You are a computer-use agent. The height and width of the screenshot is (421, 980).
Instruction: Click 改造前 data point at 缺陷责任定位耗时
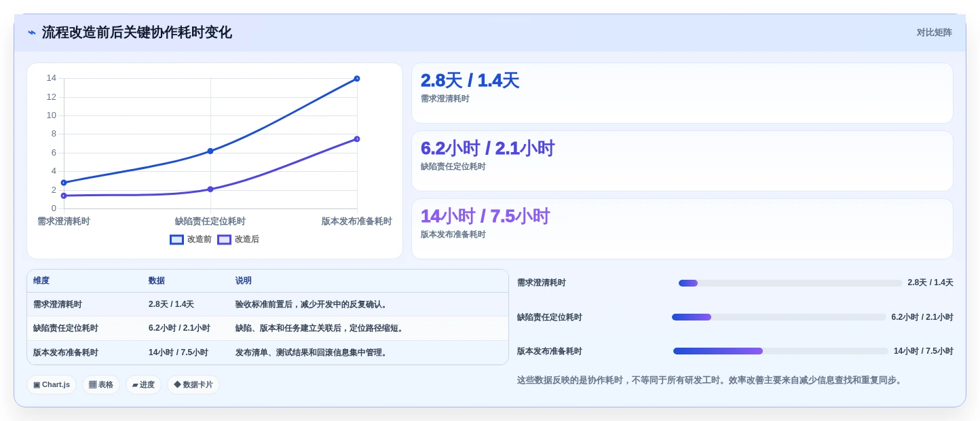pos(210,151)
